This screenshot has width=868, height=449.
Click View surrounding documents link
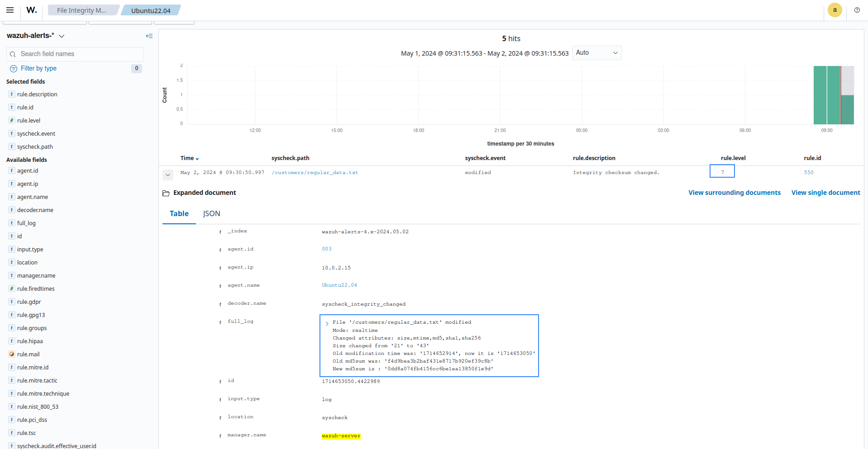coord(734,193)
